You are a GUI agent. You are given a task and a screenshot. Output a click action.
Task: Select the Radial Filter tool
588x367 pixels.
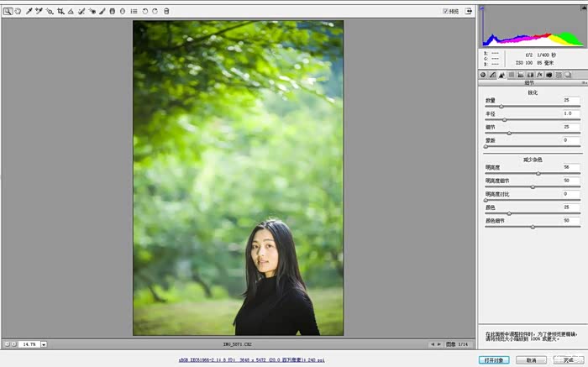click(123, 11)
